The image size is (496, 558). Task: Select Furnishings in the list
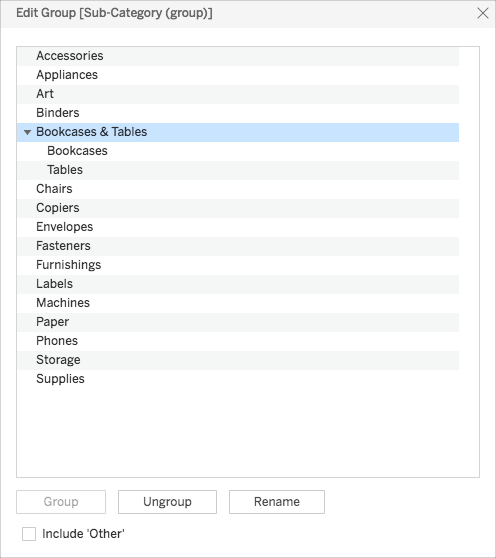(238, 265)
